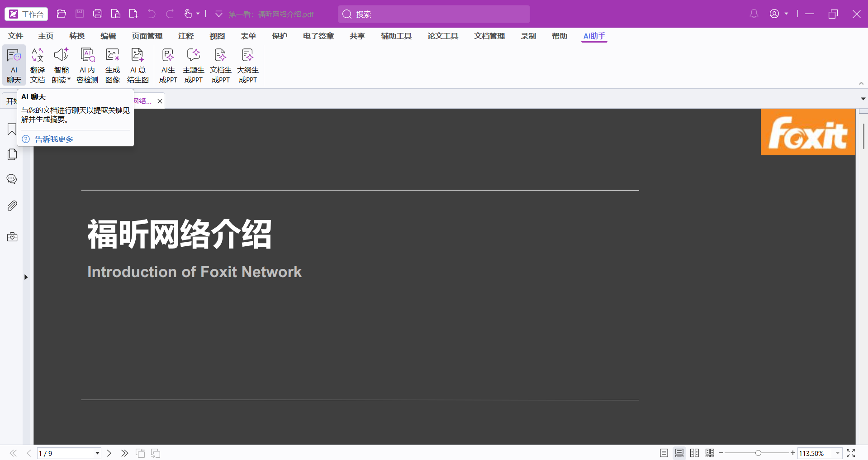Image resolution: width=868 pixels, height=460 pixels.
Task: Switch to 注释 tab
Action: click(x=186, y=36)
